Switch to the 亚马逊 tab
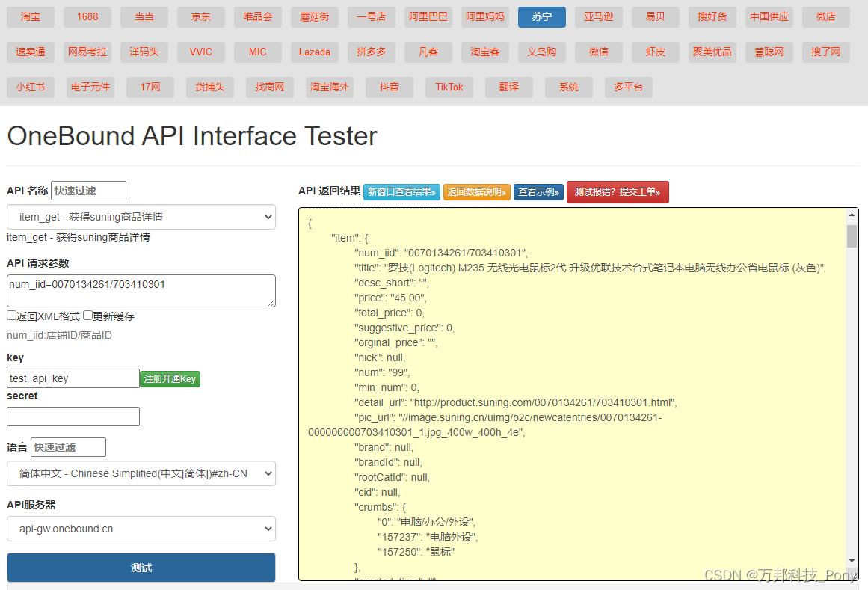The image size is (868, 590). click(598, 17)
